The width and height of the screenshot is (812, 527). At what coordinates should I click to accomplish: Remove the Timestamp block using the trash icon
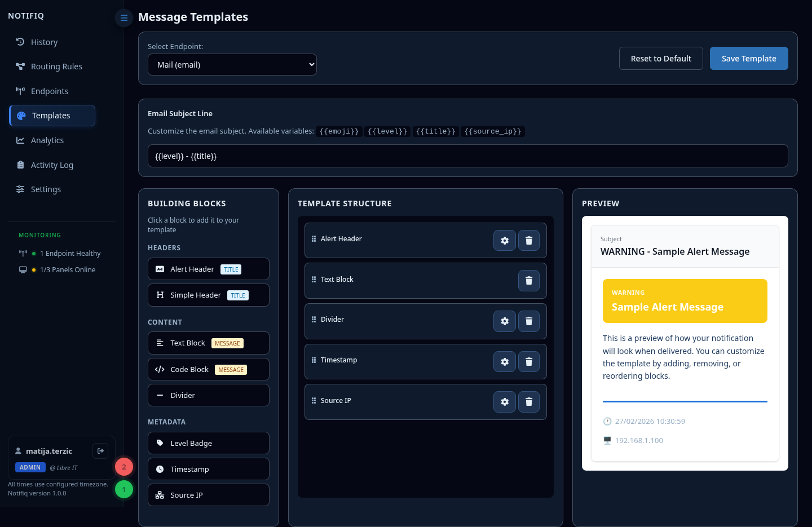pos(529,362)
